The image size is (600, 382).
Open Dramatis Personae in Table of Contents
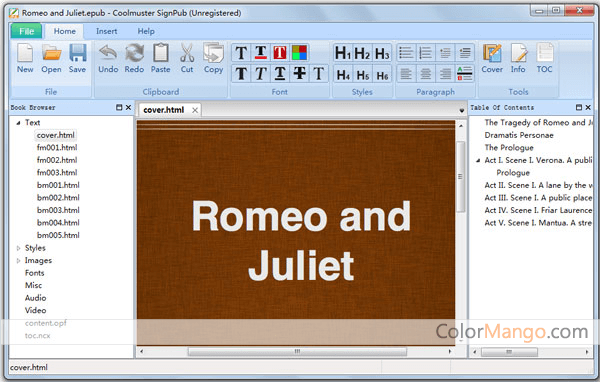[x=519, y=135]
